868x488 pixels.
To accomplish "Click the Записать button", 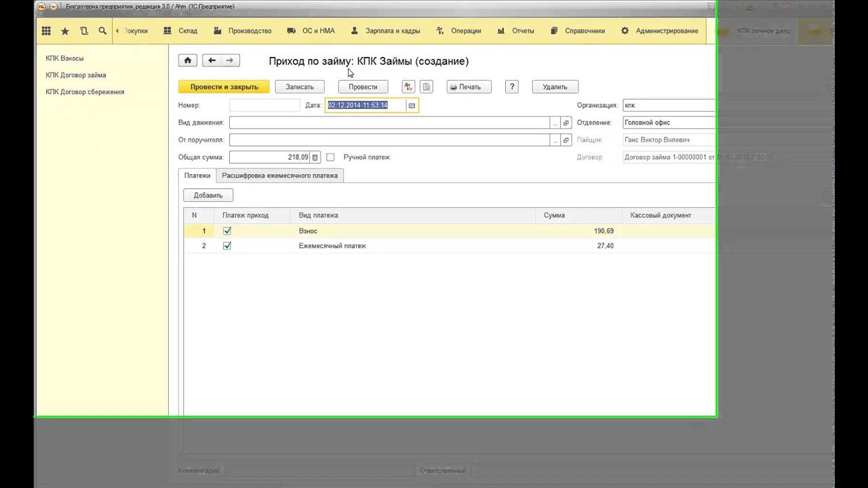I will coord(300,87).
